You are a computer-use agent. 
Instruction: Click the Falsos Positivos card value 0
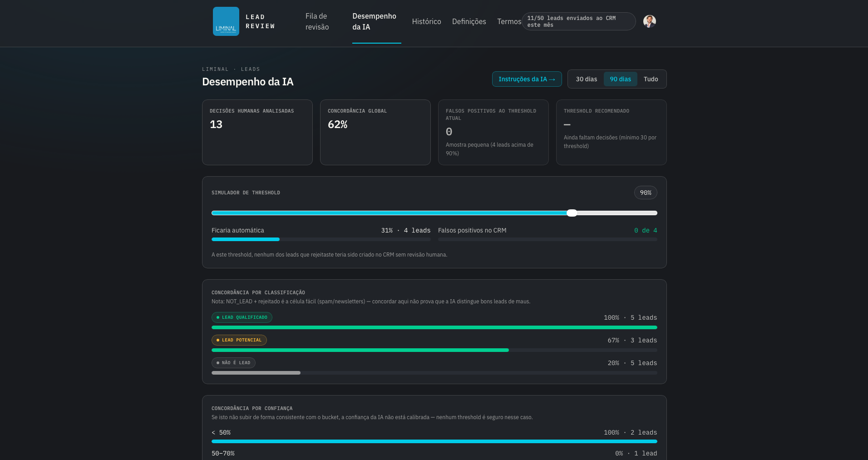tap(449, 132)
